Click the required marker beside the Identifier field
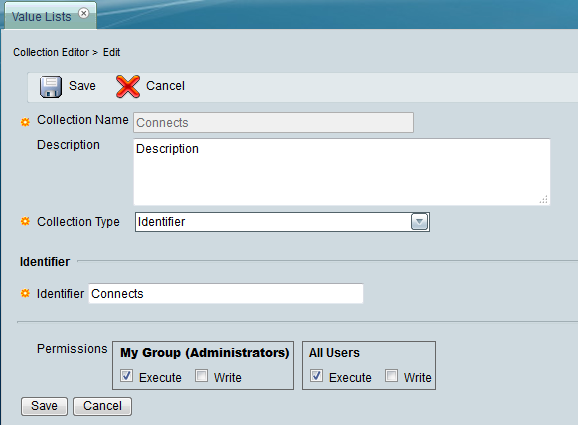 point(25,293)
